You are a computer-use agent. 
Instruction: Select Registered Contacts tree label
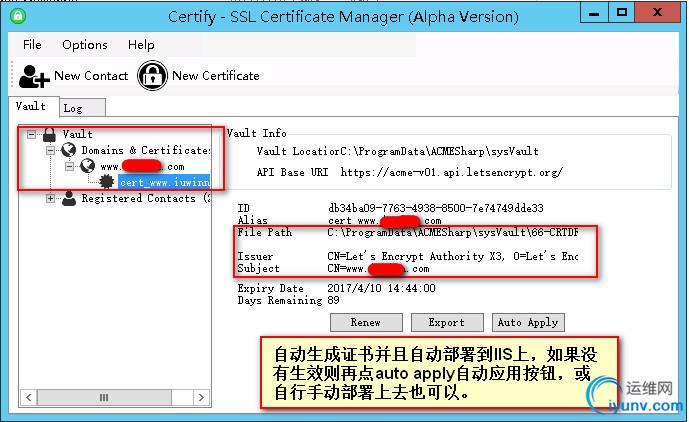[145, 198]
